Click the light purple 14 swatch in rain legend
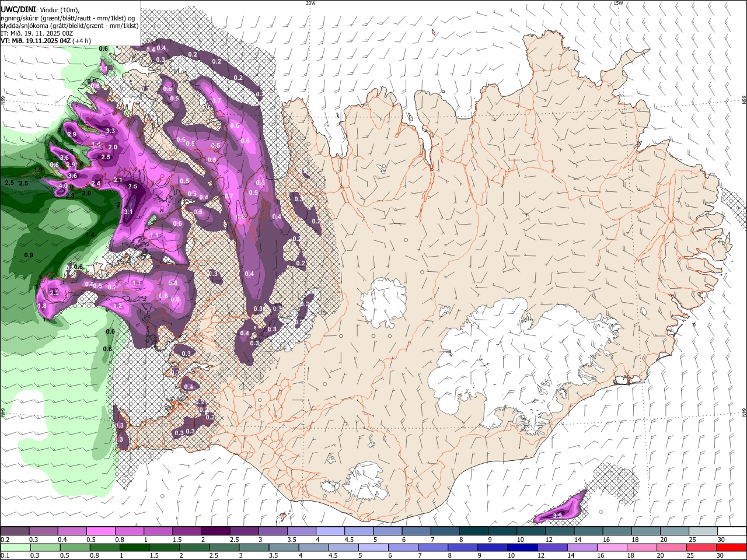This screenshot has width=747, height=560. (x=581, y=547)
